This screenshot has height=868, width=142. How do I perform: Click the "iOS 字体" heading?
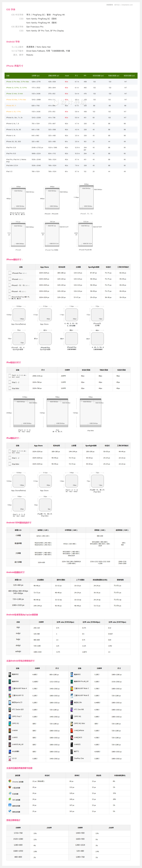coord(11,9)
